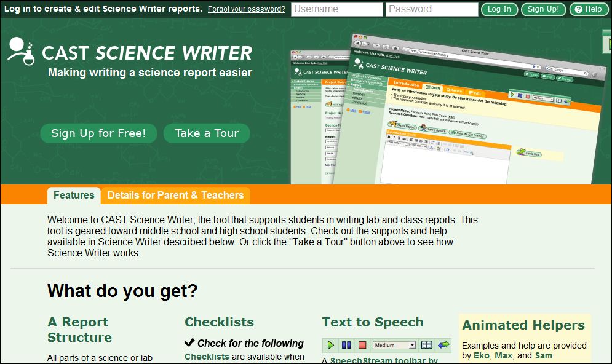Click the Help button with question mark
This screenshot has width=612, height=364.
[589, 9]
